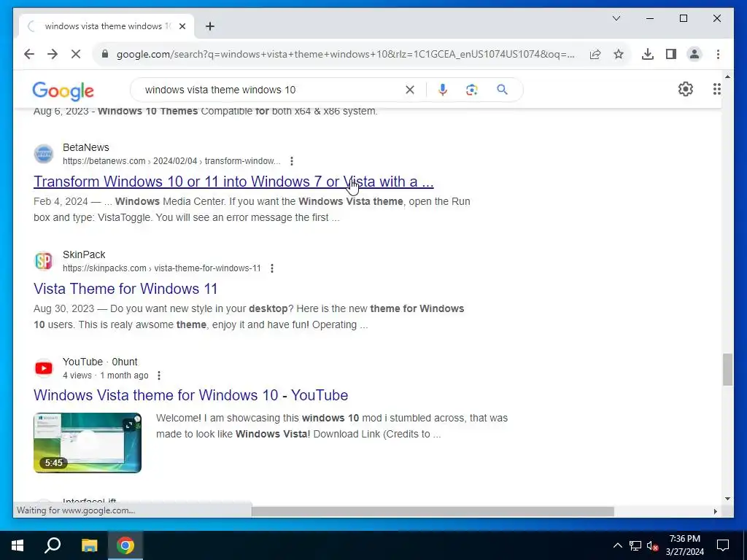This screenshot has height=560, width=747.
Task: Click the vertical scrollbar thumb
Action: [x=727, y=370]
